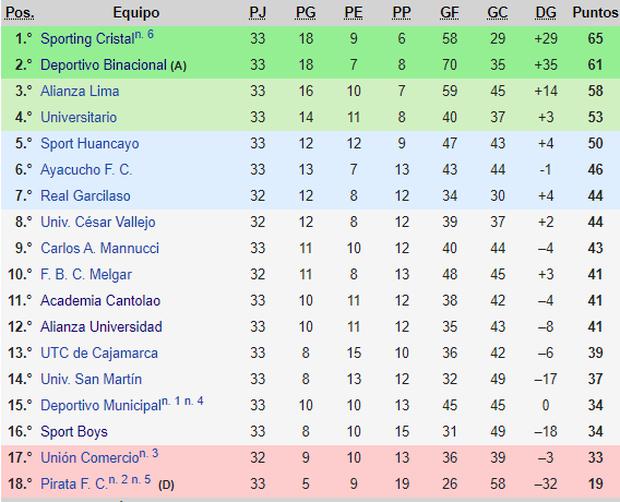Select the Universitario link
620x502 pixels.
79,117
